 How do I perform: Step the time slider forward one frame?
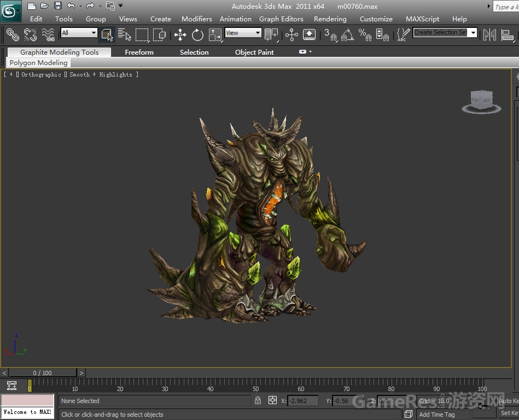tap(81, 373)
